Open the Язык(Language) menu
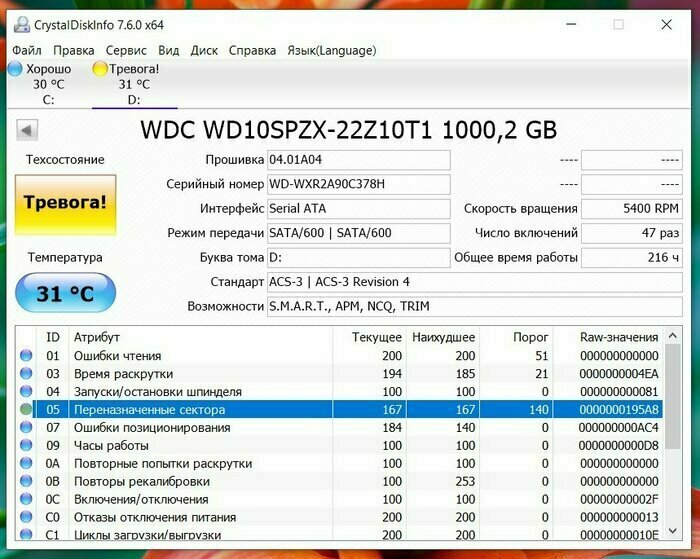Viewport: 700px width, 559px height. (332, 50)
